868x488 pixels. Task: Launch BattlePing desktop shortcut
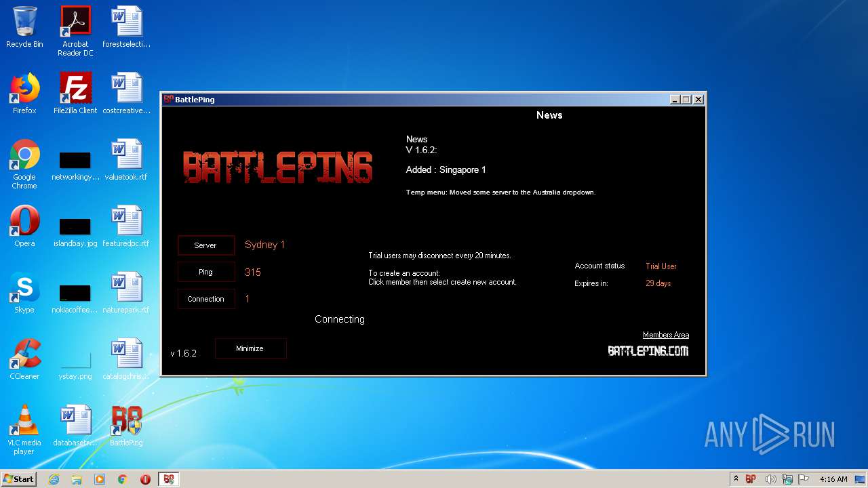coord(126,426)
